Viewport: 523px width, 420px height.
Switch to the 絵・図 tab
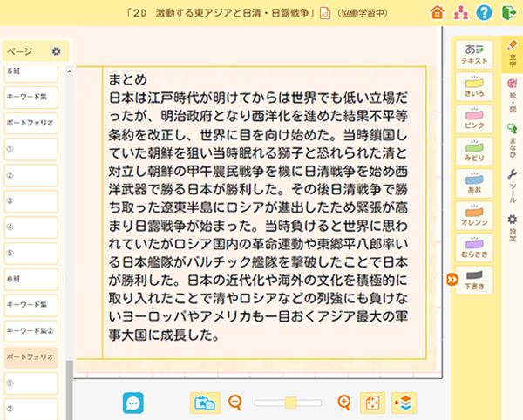click(513, 96)
